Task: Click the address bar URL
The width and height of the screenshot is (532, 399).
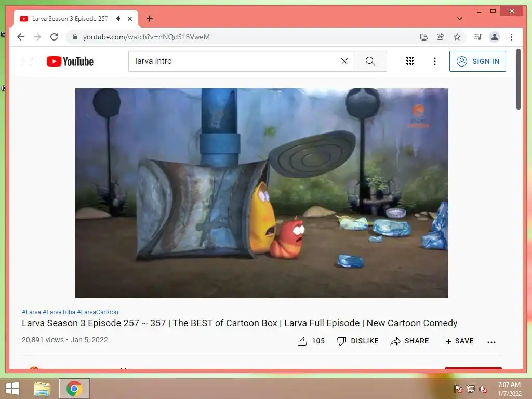Action: (146, 37)
